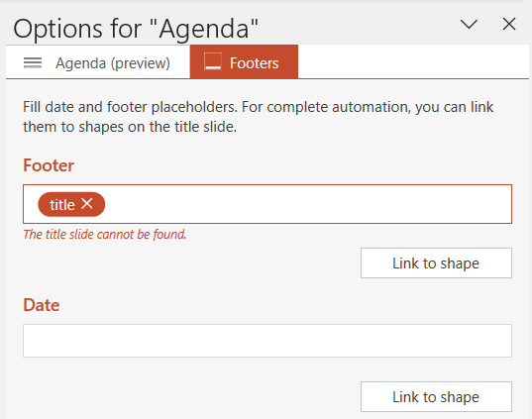
Task: Click the Options for "Agenda" pane title
Action: 136,29
